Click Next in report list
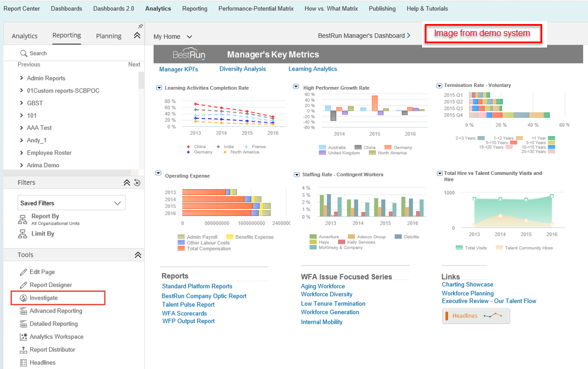This screenshot has height=369, width=588. tap(134, 65)
